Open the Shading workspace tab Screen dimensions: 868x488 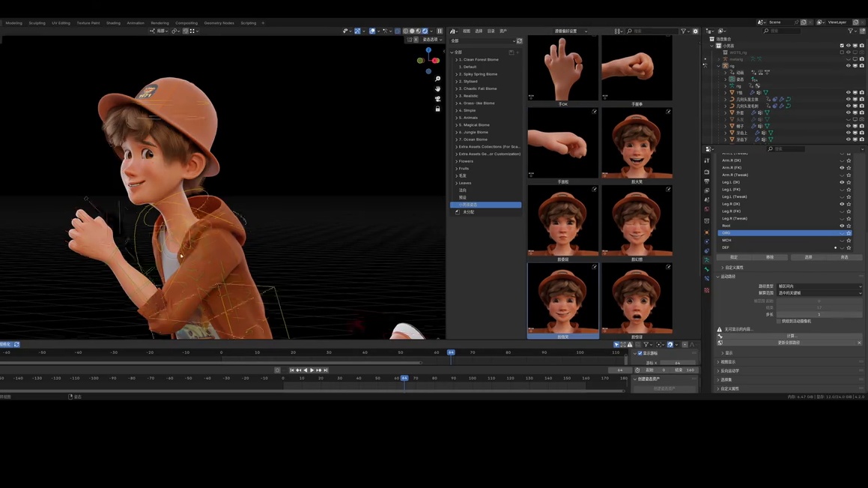113,23
